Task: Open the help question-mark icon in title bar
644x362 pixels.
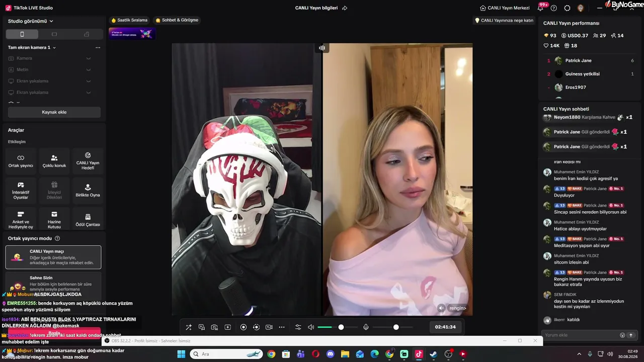Action: click(554, 8)
